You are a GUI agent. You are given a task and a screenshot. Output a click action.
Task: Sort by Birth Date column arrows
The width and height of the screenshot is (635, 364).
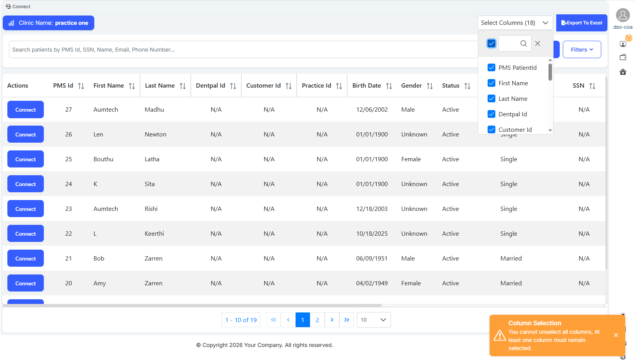pyautogui.click(x=389, y=86)
